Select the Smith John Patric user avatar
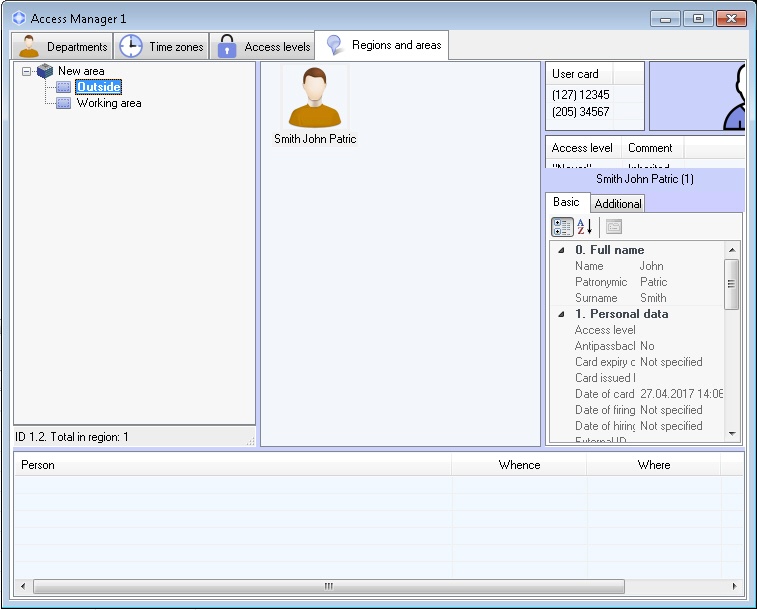 tap(315, 97)
